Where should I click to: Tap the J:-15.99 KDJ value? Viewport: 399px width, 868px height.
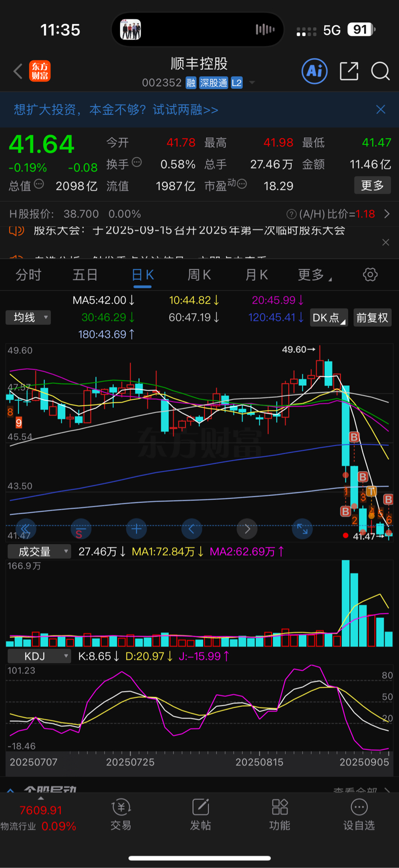point(204,656)
